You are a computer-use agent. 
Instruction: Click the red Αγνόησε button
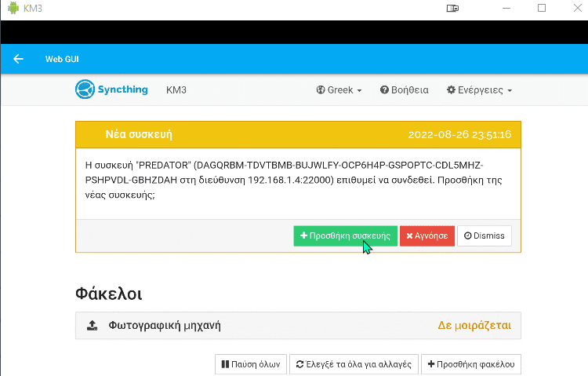coord(427,236)
